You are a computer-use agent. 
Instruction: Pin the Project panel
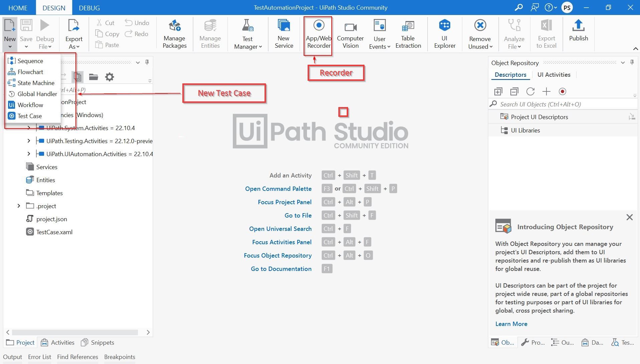(147, 62)
